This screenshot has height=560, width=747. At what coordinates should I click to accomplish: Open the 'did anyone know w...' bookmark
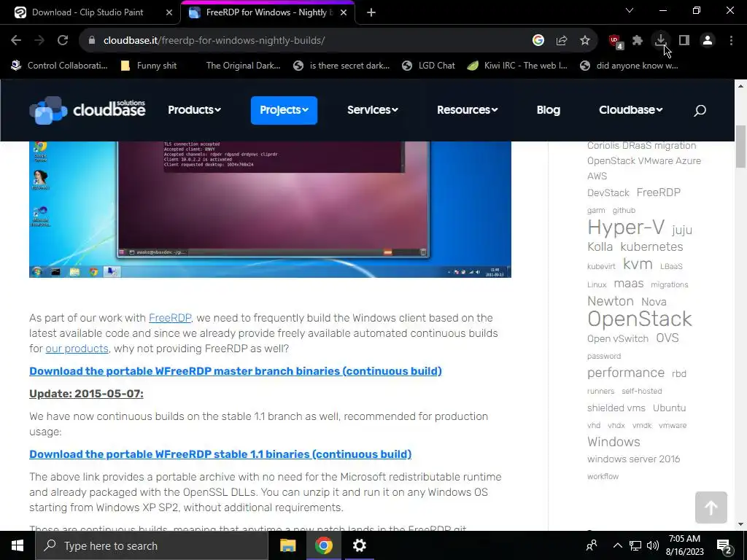point(630,66)
